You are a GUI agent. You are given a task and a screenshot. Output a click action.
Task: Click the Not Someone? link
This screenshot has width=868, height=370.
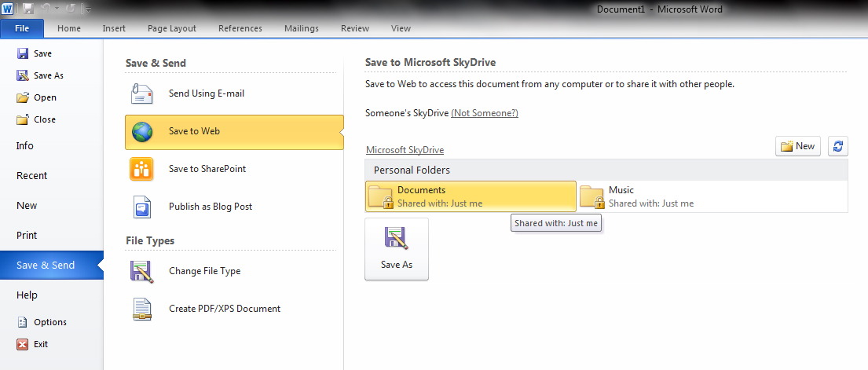(484, 113)
